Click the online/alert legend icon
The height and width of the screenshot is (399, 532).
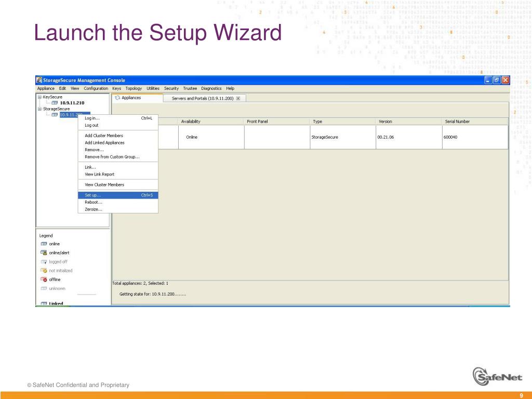(44, 253)
